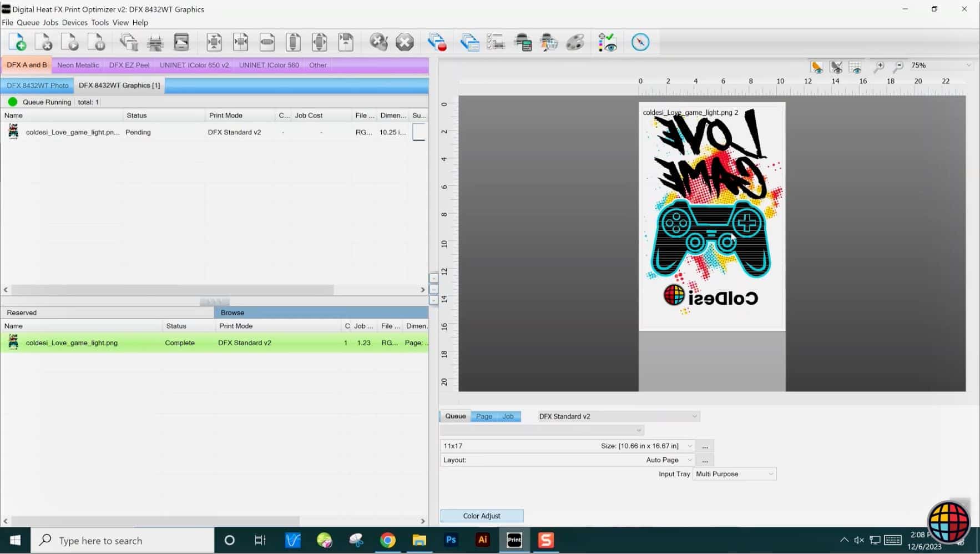Switch to the DFX EZ Peel tab
980x554 pixels.
click(x=129, y=65)
